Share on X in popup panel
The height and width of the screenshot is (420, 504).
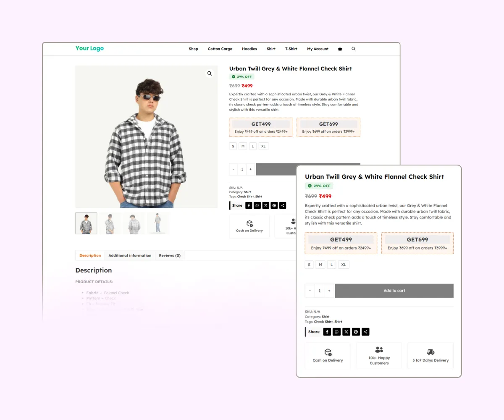(346, 332)
